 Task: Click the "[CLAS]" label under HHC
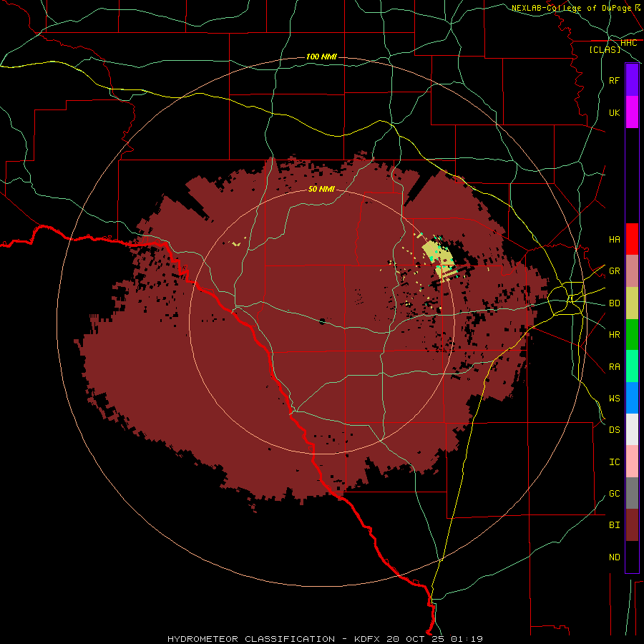coord(605,49)
